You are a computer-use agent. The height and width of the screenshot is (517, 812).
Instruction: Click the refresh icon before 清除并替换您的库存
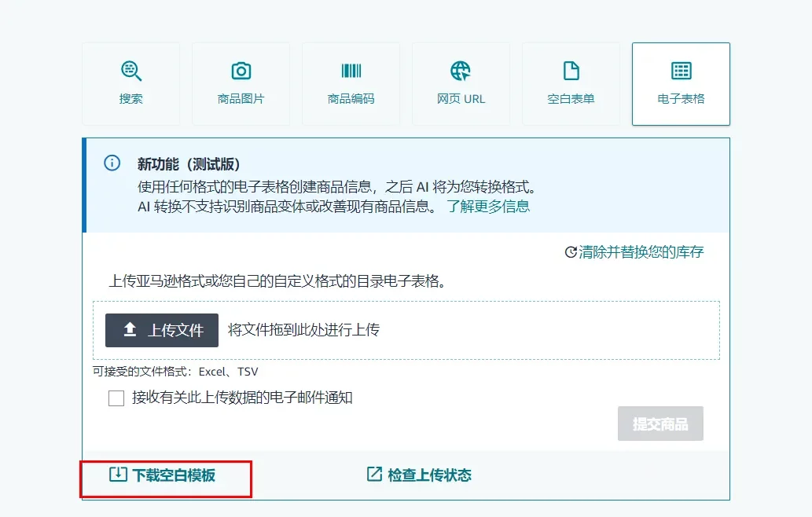(x=571, y=252)
